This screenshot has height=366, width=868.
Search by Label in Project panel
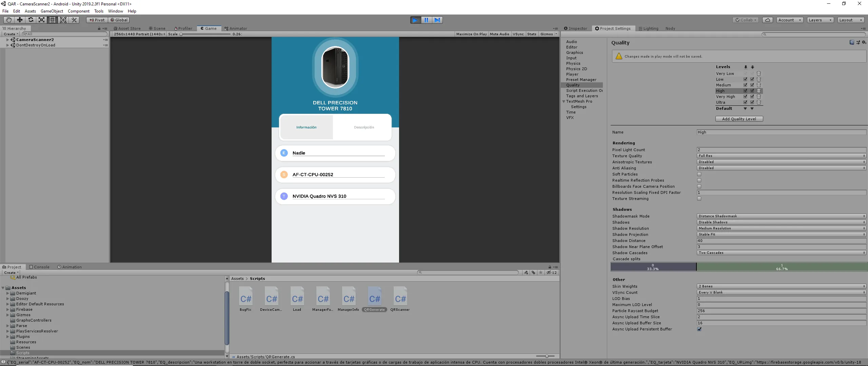[x=533, y=272]
